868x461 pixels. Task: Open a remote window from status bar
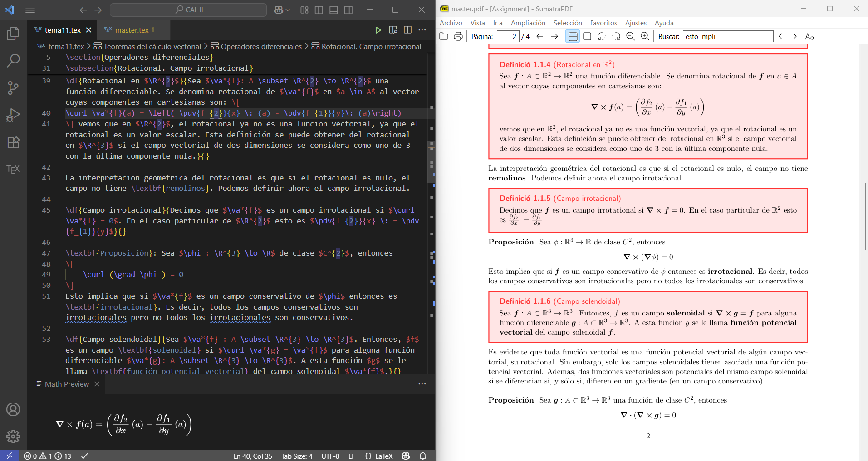coord(9,456)
